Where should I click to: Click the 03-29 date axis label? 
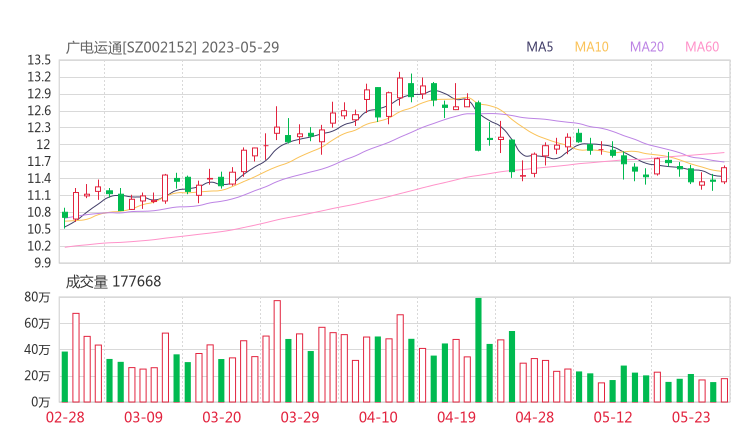300,417
